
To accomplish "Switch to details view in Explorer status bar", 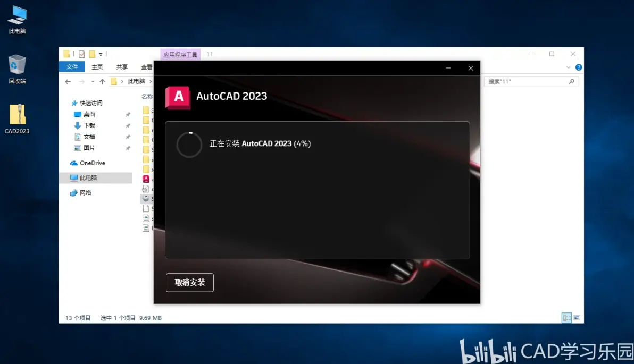I will [567, 318].
